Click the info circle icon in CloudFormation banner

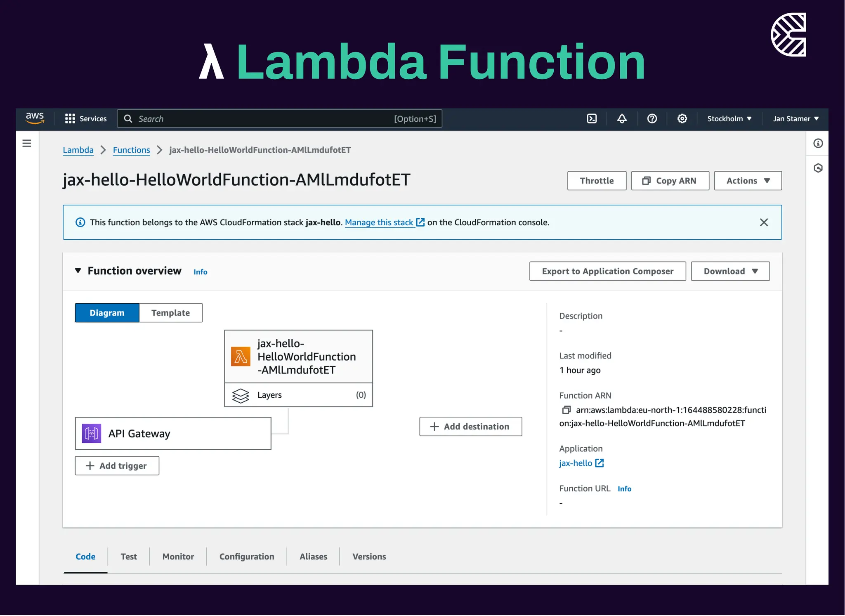80,222
